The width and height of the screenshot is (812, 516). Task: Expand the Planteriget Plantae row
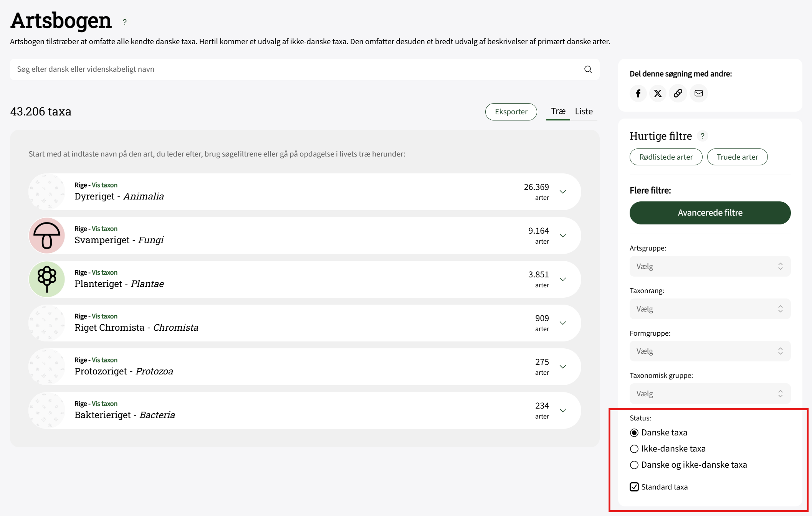tap(563, 279)
